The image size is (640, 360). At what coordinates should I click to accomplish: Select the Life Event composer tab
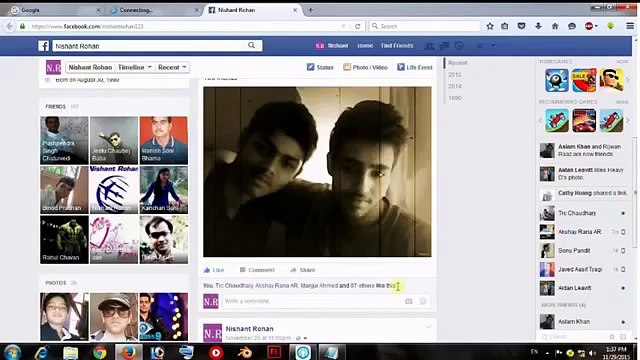coord(415,67)
